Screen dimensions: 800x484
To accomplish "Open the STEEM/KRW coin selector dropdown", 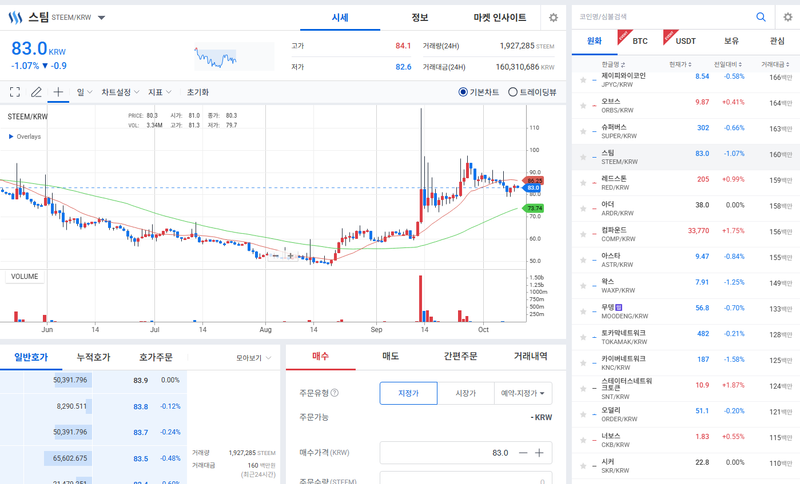I will 102,18.
